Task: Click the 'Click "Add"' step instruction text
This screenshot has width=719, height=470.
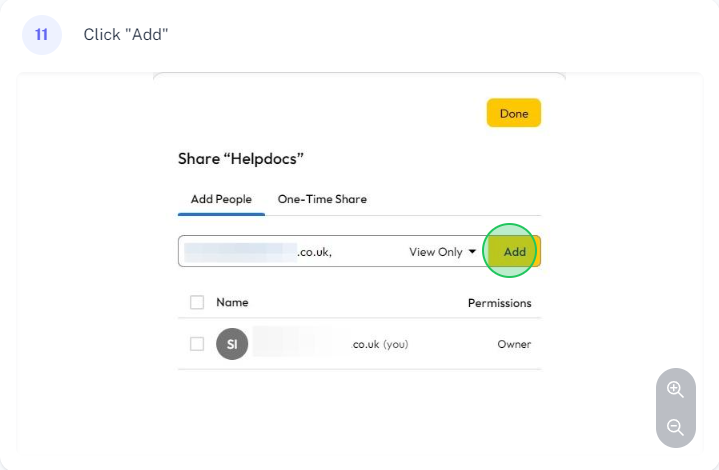Action: click(126, 35)
